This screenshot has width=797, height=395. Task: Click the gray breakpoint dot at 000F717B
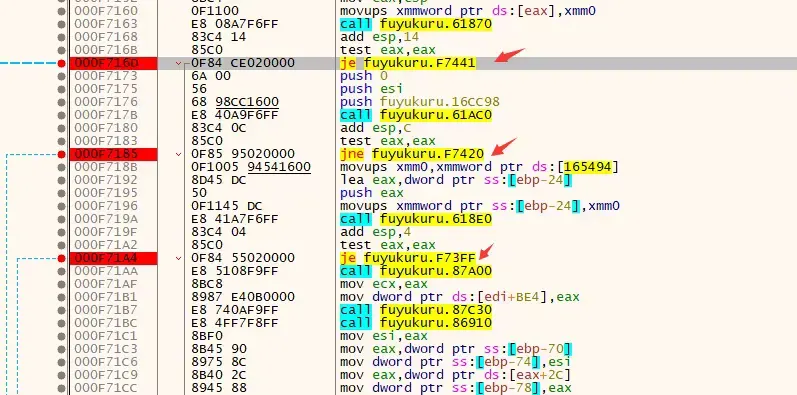pos(62,115)
